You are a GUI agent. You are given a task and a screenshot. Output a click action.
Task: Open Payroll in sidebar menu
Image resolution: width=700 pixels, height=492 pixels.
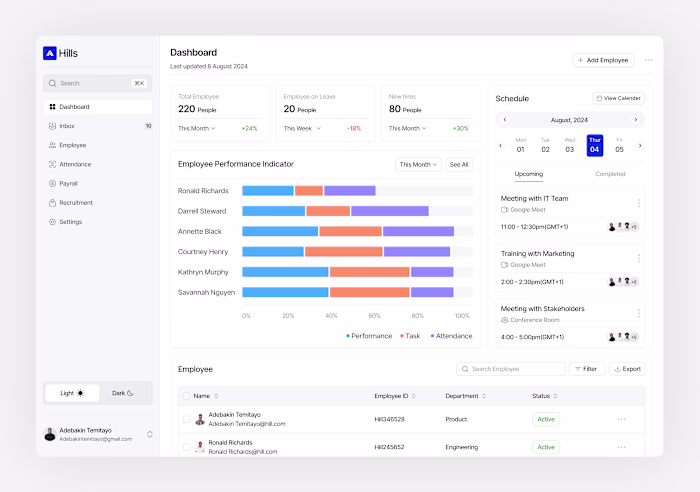[x=98, y=183]
